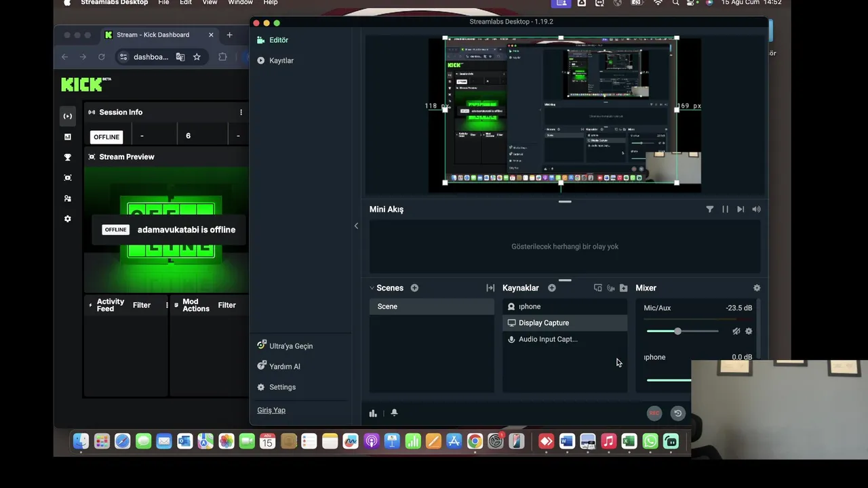
Task: Mute Mini Akış event sounds
Action: [756, 209]
